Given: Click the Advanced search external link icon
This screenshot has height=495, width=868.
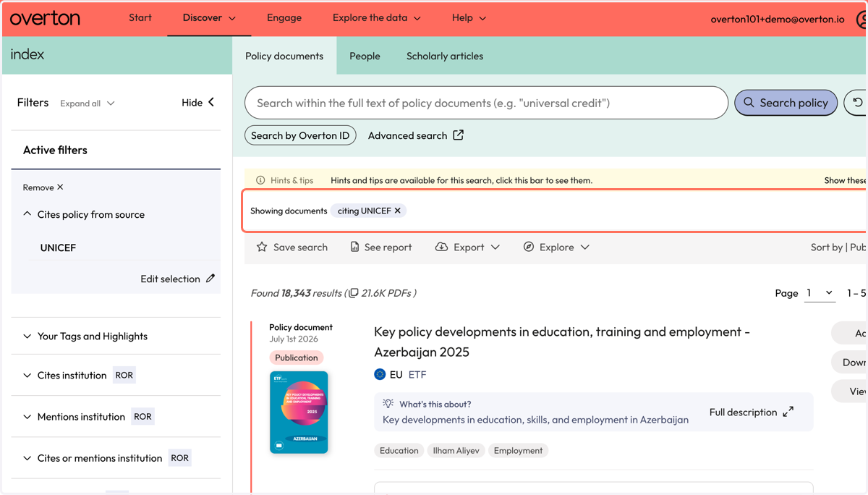Looking at the screenshot, I should point(458,135).
